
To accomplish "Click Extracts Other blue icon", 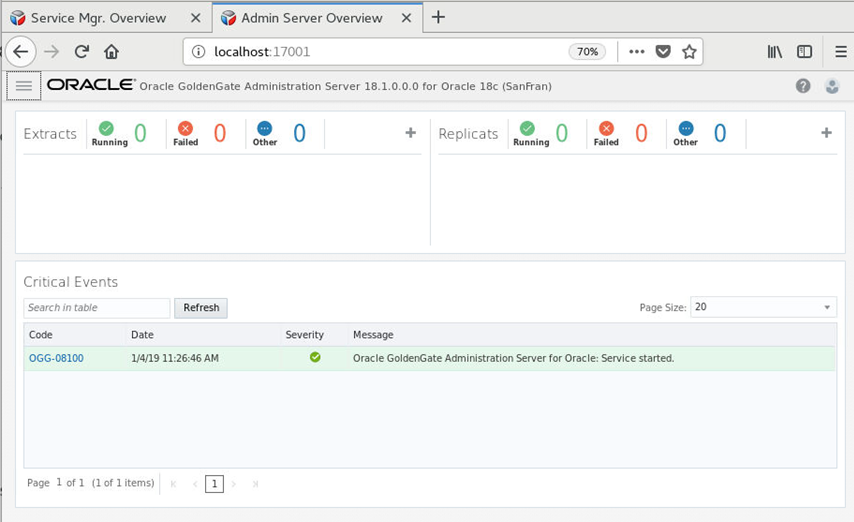I will coord(265,129).
